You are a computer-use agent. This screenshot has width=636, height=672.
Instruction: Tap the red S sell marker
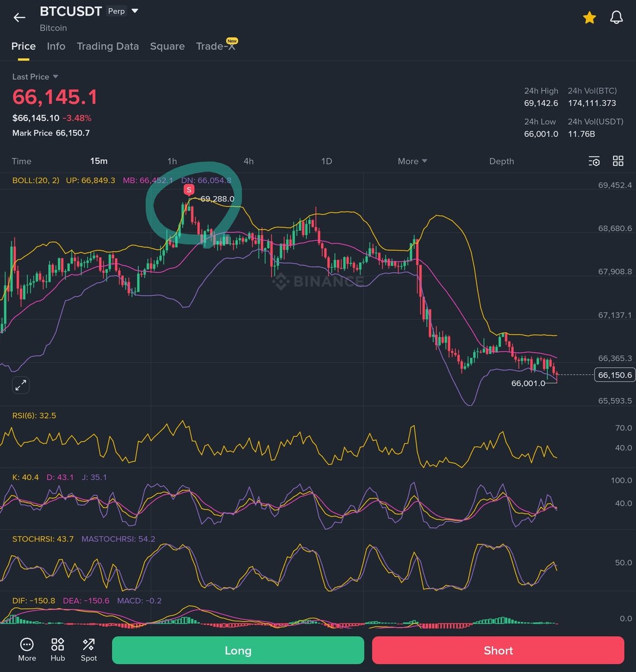[189, 190]
